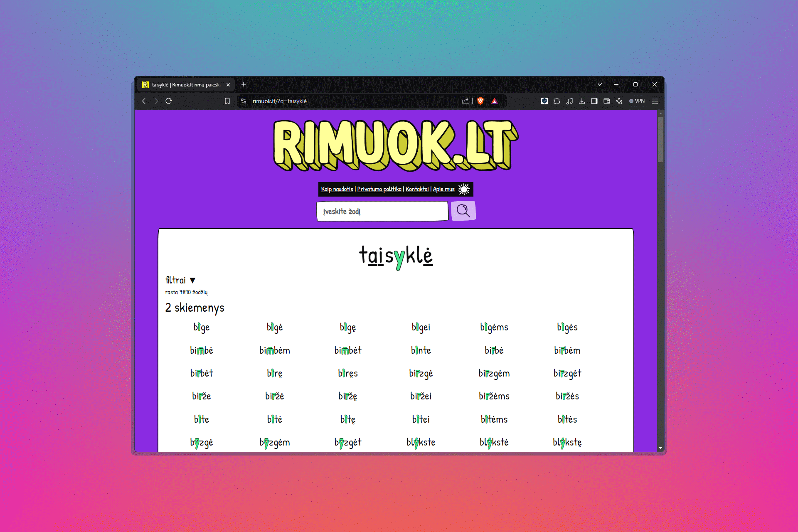Image resolution: width=798 pixels, height=532 pixels.
Task: Click the word "bimbėm"
Action: [x=275, y=350]
